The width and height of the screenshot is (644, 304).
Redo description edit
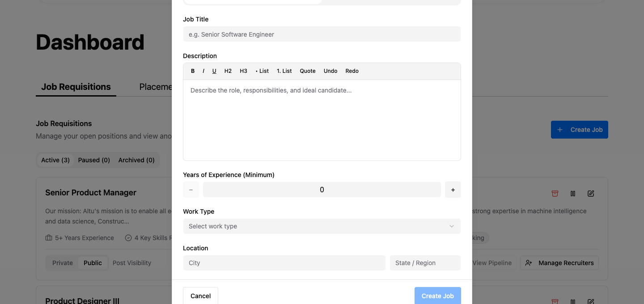pos(352,71)
